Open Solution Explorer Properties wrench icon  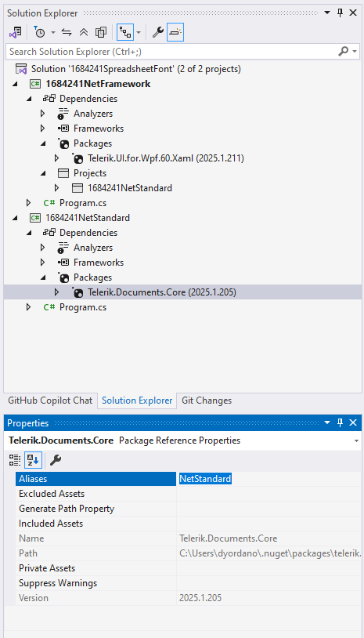point(157,32)
